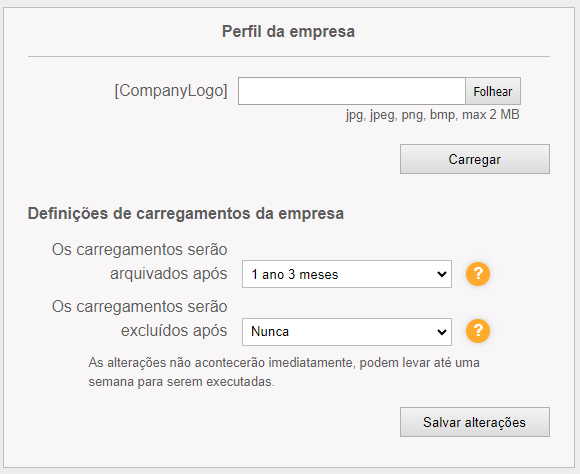Click the help icon beside the Nunca dropdown
This screenshot has height=474, width=580.
[478, 331]
